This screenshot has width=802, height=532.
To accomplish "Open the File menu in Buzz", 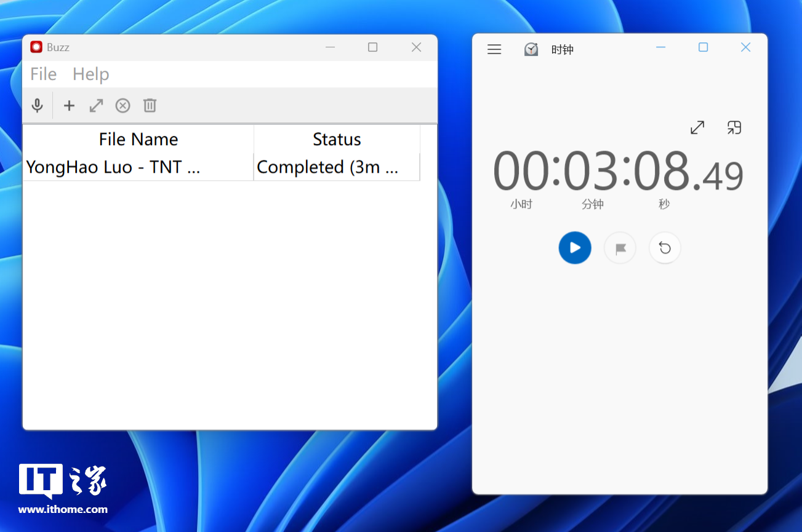I will (x=43, y=74).
